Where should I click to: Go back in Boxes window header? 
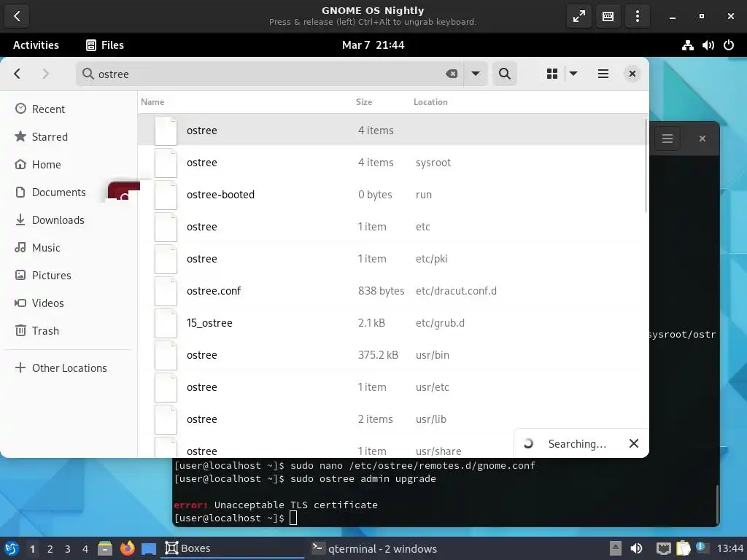point(17,16)
